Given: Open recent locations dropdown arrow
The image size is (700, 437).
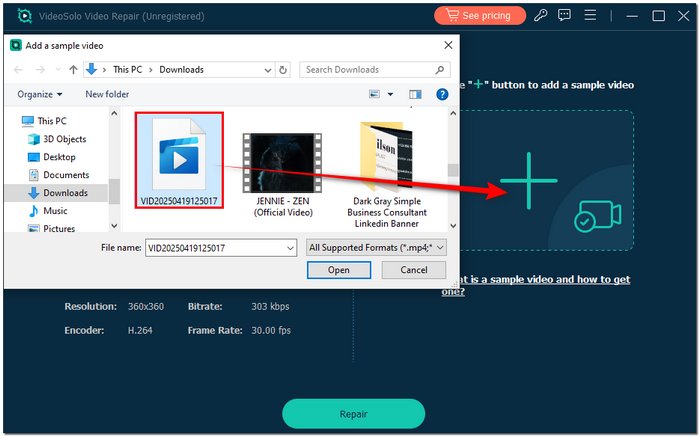Looking at the screenshot, I should click(x=58, y=70).
